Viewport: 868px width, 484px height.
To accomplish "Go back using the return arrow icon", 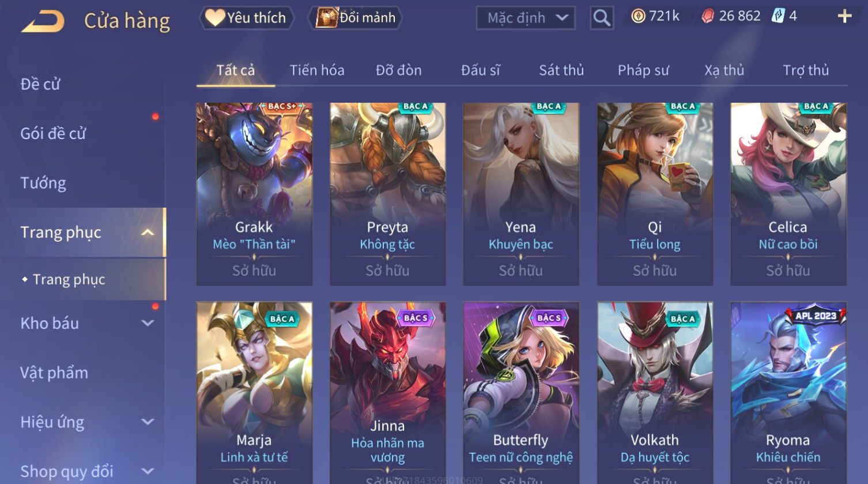I will (x=42, y=22).
